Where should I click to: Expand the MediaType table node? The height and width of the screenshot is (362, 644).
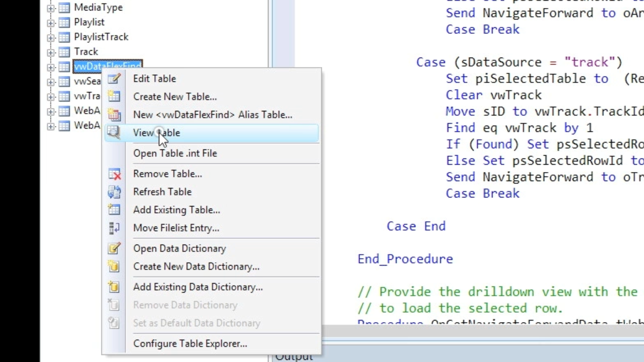[51, 8]
